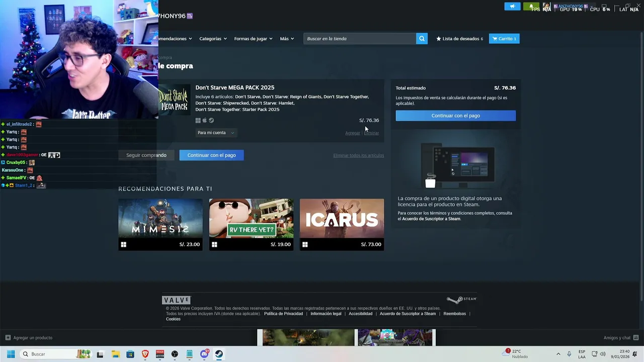The height and width of the screenshot is (362, 644).
Task: Expand the Formas de jugar menu
Action: [253, 39]
